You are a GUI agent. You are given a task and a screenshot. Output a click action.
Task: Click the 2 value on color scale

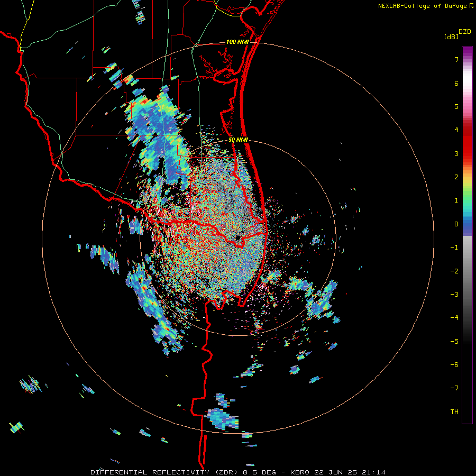(x=456, y=177)
